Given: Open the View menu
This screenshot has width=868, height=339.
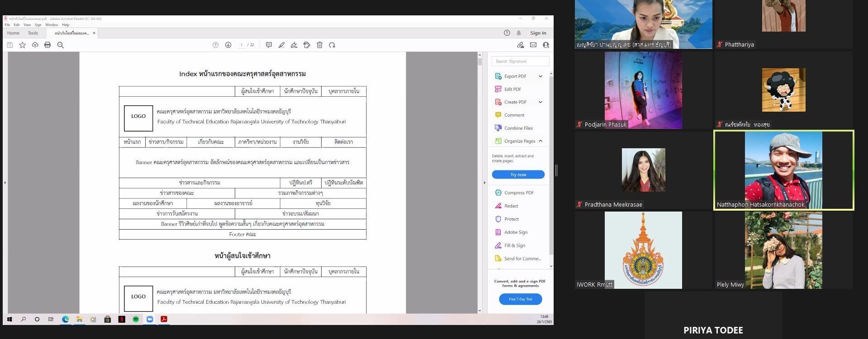Looking at the screenshot, I should point(27,25).
